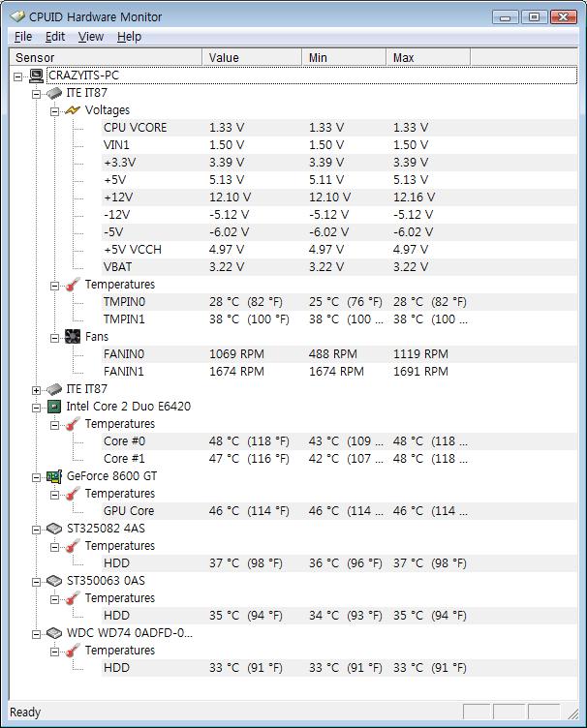Select the FANIN0 fan row
The width and height of the screenshot is (587, 728).
[x=339, y=354]
